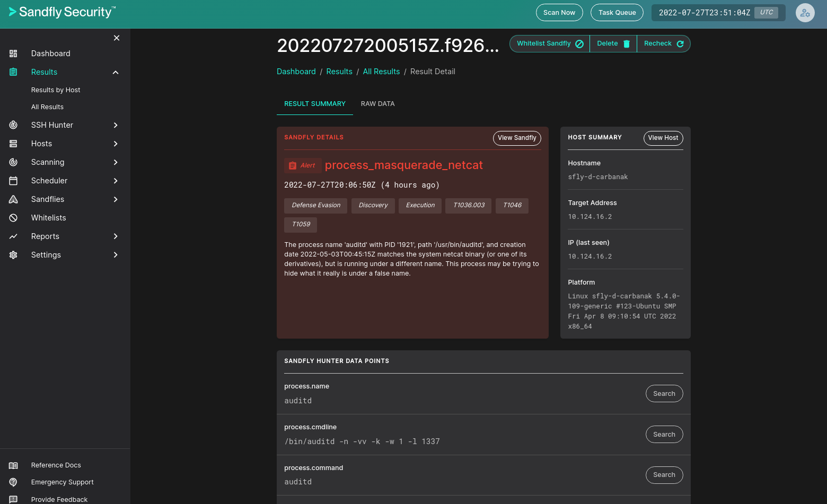Click the Reports chart line icon
This screenshot has width=827, height=504.
[13, 236]
